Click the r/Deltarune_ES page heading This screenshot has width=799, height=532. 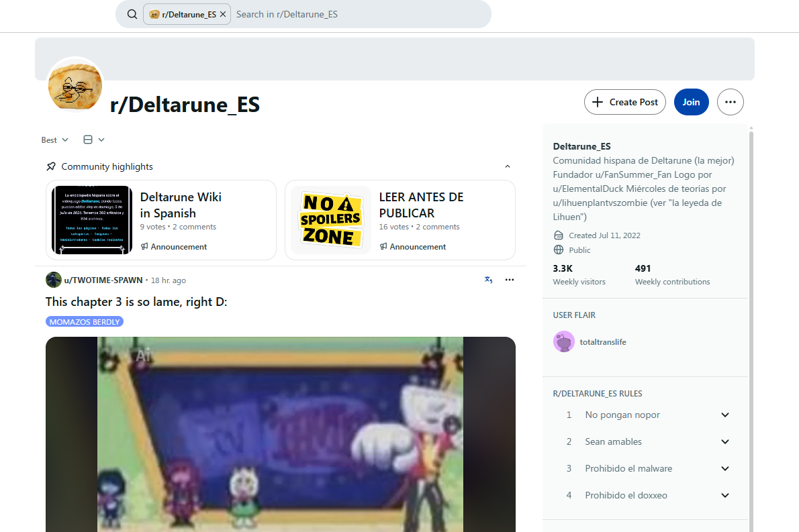(x=185, y=105)
